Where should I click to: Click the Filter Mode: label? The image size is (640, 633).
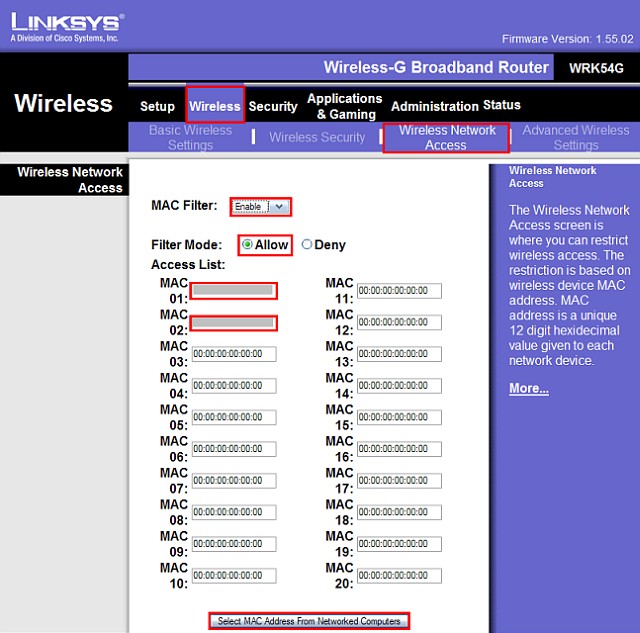(x=187, y=245)
